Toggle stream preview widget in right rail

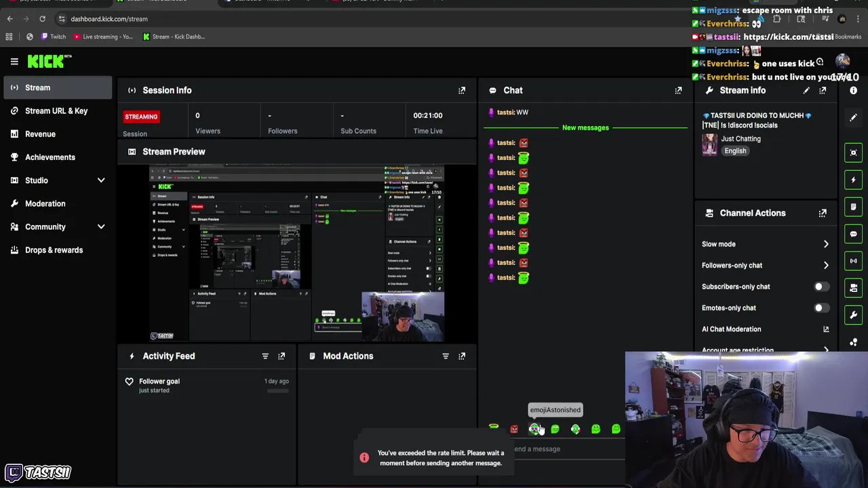854,152
